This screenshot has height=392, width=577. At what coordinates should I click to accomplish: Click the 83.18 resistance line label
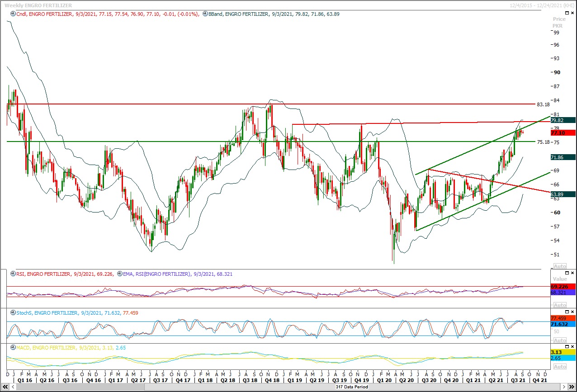pyautogui.click(x=543, y=104)
